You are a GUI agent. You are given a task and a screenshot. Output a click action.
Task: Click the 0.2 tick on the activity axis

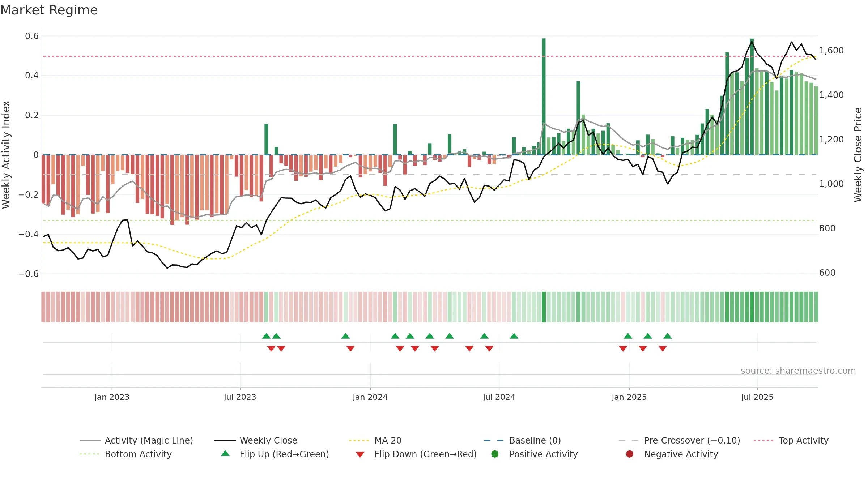point(32,115)
